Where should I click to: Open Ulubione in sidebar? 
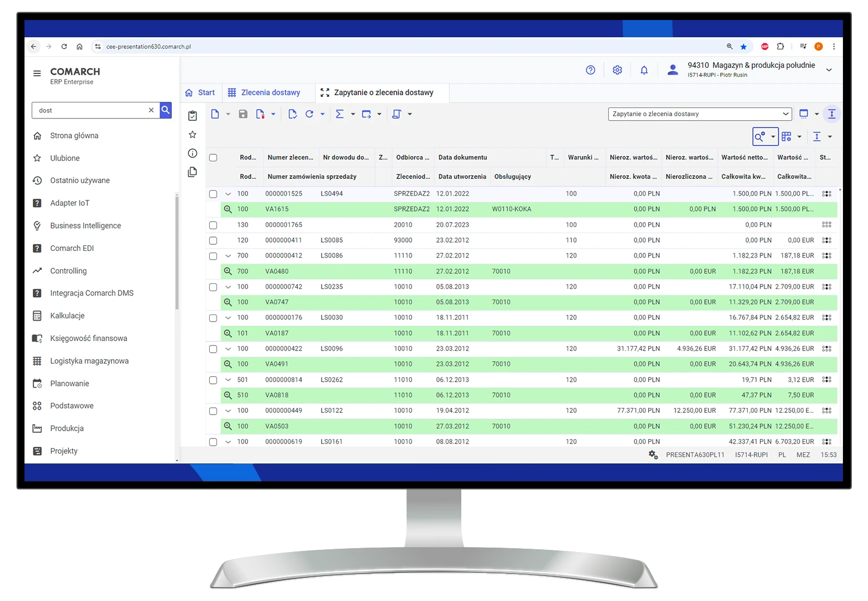point(65,158)
